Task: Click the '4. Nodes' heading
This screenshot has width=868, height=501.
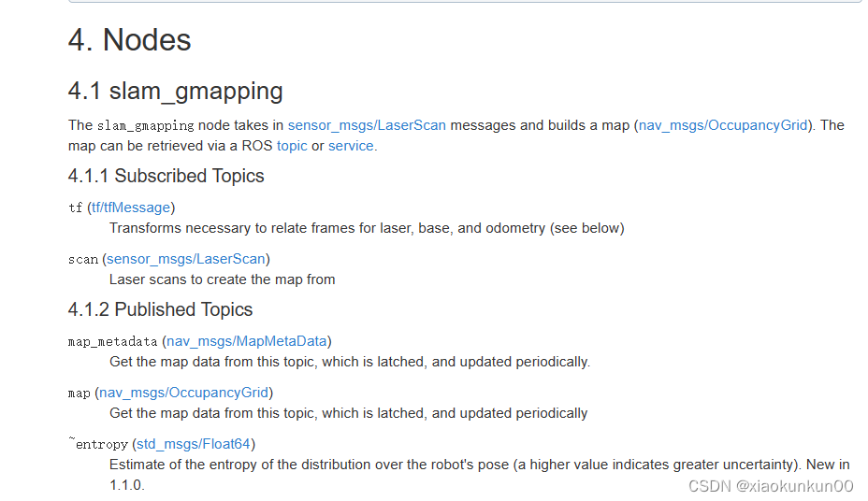Action: [129, 40]
